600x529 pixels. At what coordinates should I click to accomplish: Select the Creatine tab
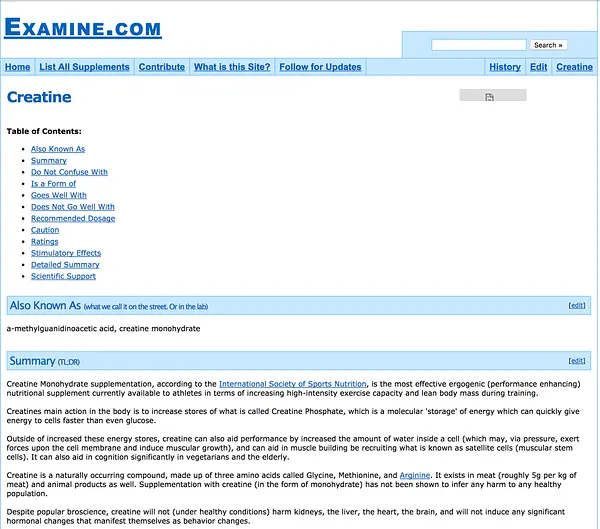point(574,67)
